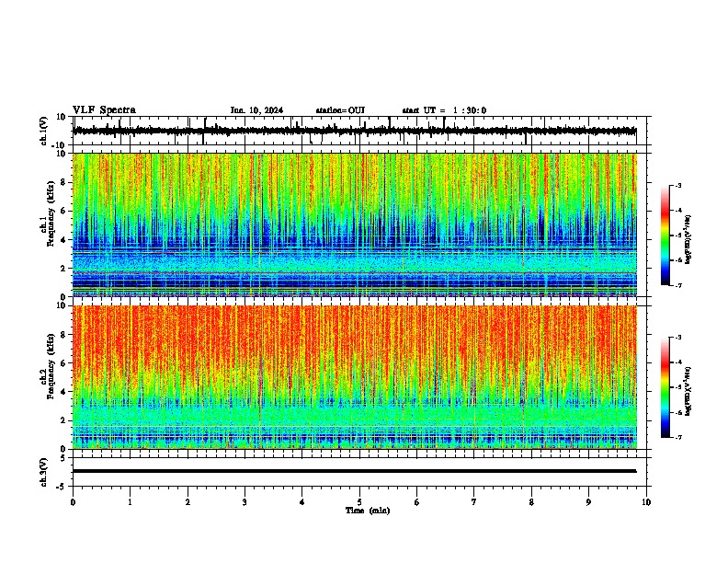Click the ch.1 spectrogram "2" kHz tick label
728x563 pixels.
coord(63,268)
